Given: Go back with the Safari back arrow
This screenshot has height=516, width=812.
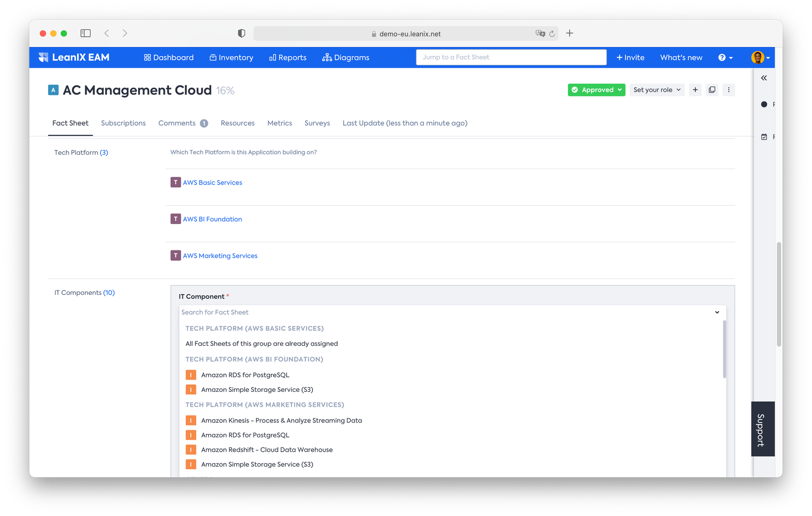Looking at the screenshot, I should [x=107, y=33].
